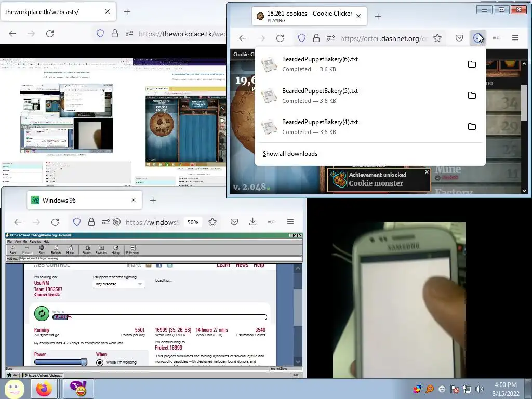Select While I'm working radio button

tap(100, 362)
